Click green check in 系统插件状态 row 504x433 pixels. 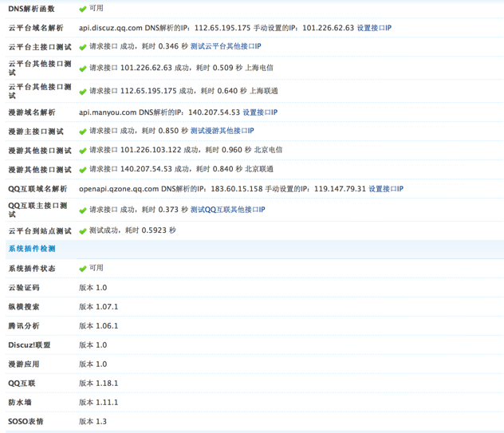(x=83, y=269)
